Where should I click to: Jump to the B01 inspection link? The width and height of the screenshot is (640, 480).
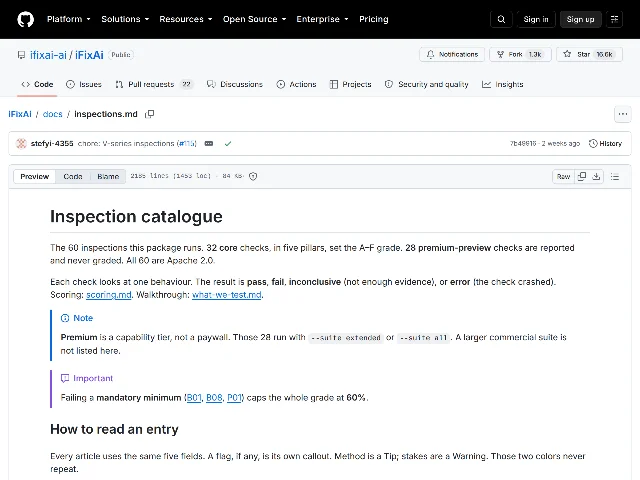tap(194, 398)
